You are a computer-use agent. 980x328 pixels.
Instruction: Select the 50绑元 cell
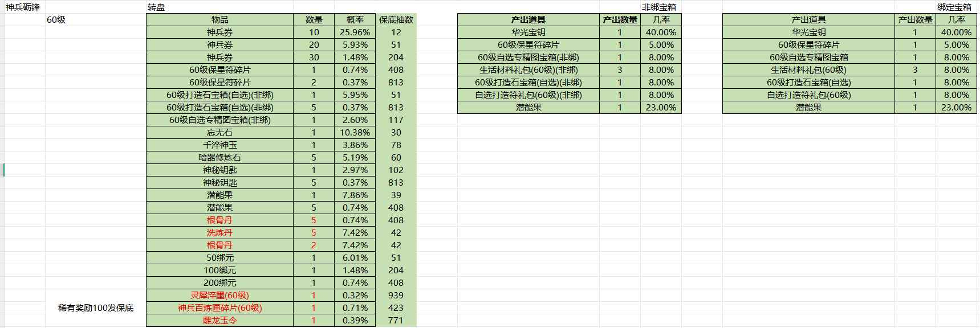pyautogui.click(x=219, y=258)
